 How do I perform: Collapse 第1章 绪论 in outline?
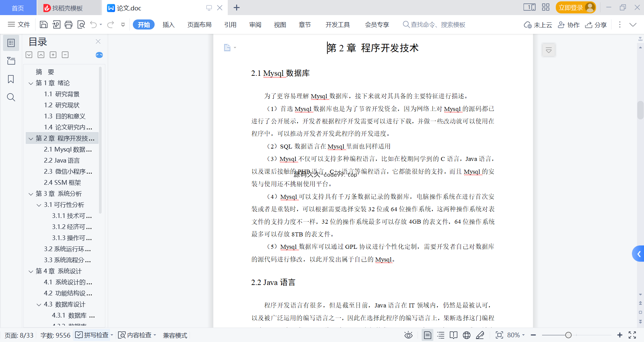(31, 83)
